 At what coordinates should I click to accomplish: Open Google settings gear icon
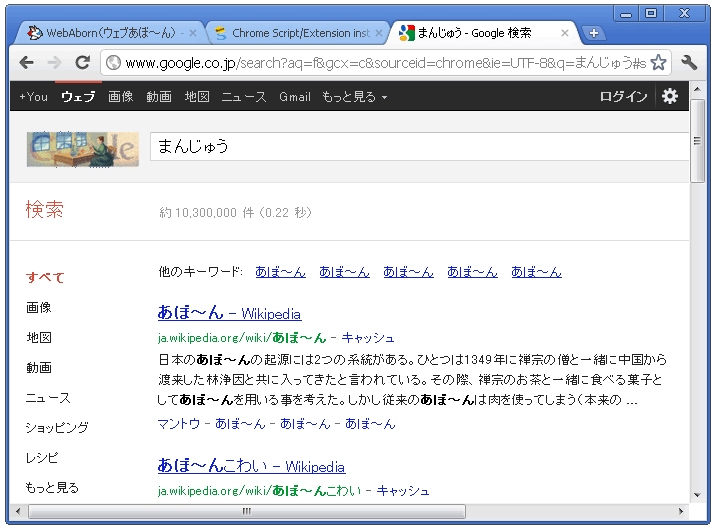670,96
